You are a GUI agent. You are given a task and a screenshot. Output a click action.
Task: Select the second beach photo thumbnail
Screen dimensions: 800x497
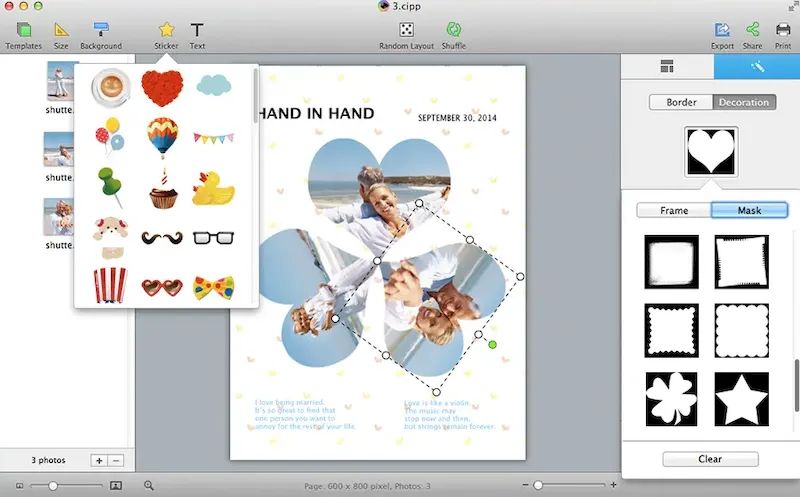59,149
